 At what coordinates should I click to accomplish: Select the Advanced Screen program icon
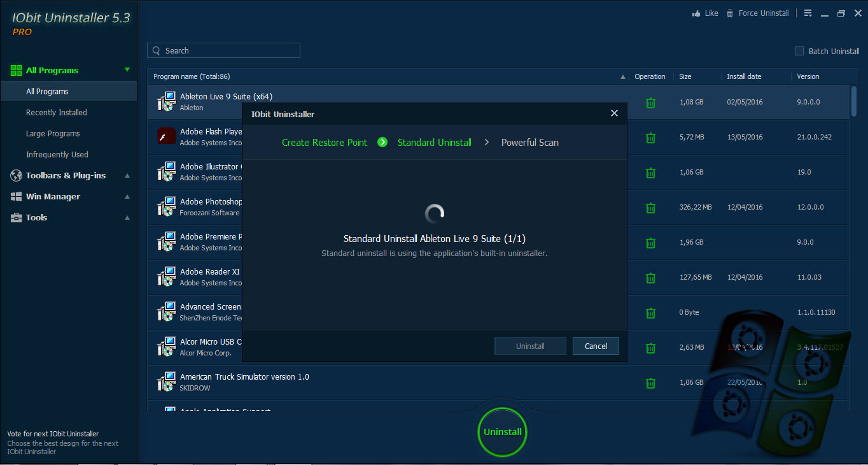166,311
